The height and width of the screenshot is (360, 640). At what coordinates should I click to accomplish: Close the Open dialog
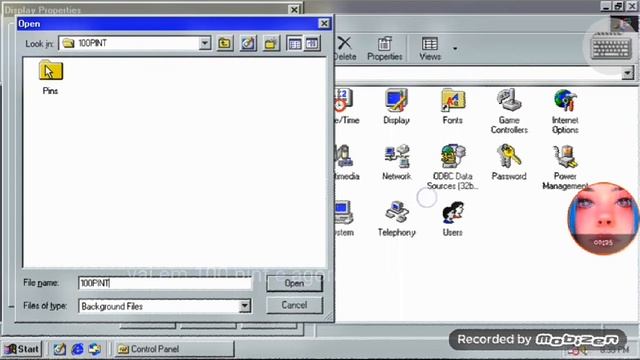click(x=324, y=24)
